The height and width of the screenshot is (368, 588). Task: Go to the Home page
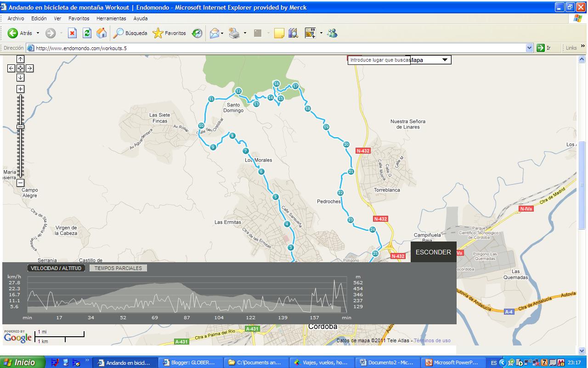(102, 33)
